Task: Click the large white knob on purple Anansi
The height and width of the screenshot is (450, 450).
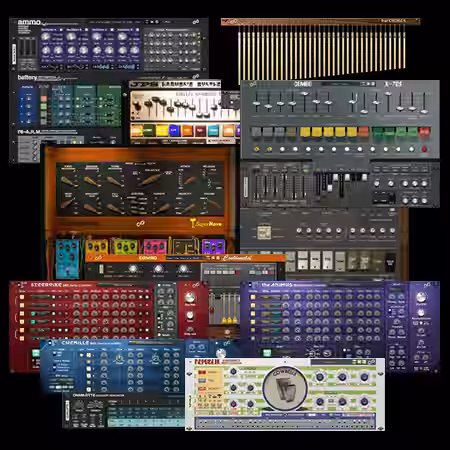Action: coord(421,296)
